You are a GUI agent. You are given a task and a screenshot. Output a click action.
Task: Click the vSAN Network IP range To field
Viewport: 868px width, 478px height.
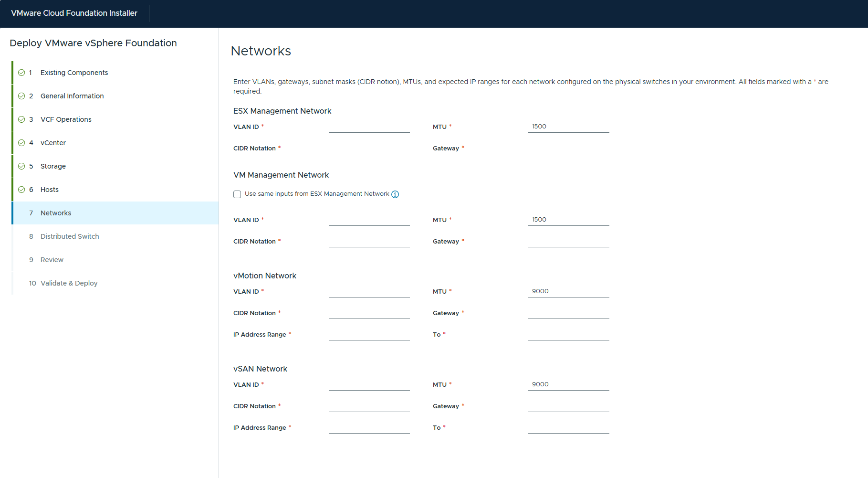[568, 427]
